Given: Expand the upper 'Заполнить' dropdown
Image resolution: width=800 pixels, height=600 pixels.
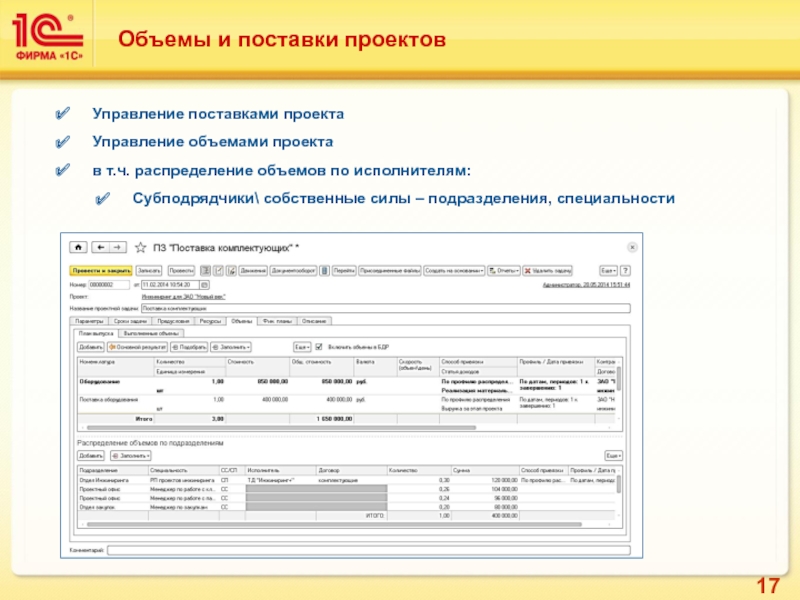Looking at the screenshot, I should [234, 347].
